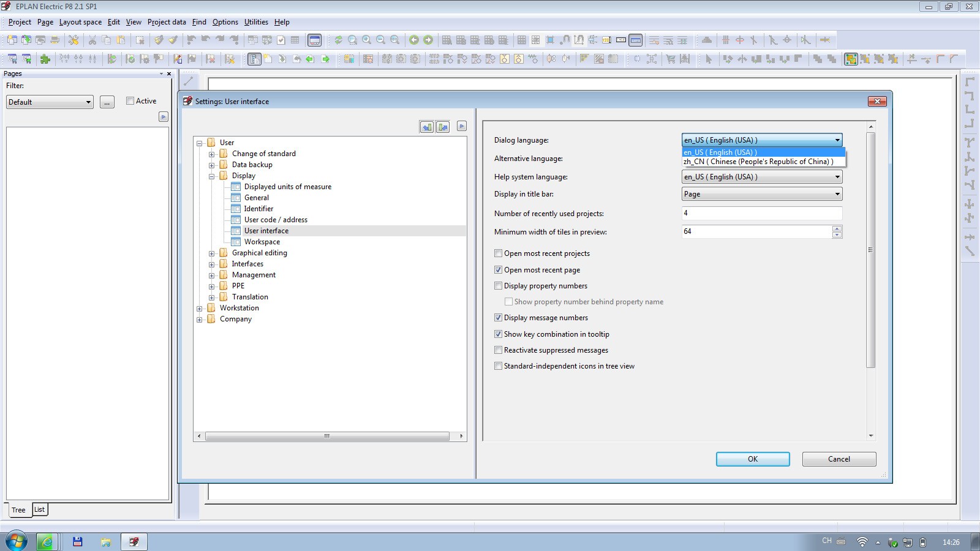Image resolution: width=980 pixels, height=551 pixels.
Task: Increase minimum tile width with spinner up
Action: pos(837,229)
